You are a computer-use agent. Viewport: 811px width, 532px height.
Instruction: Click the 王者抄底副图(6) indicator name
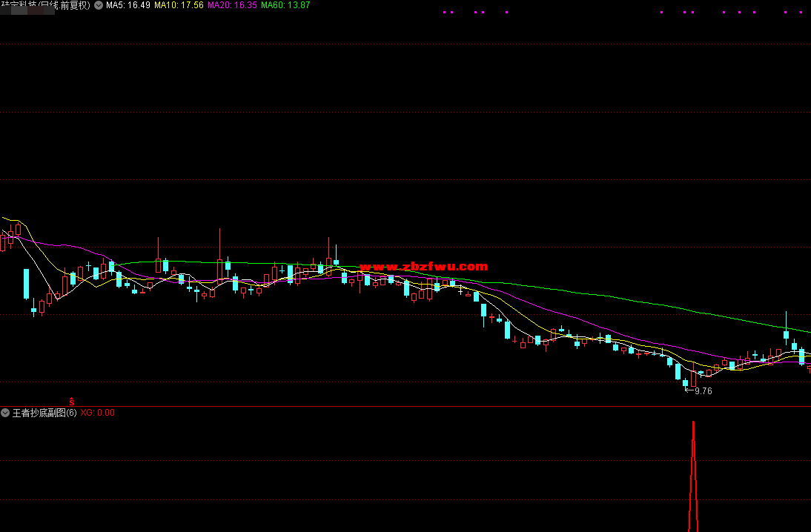tap(44, 413)
